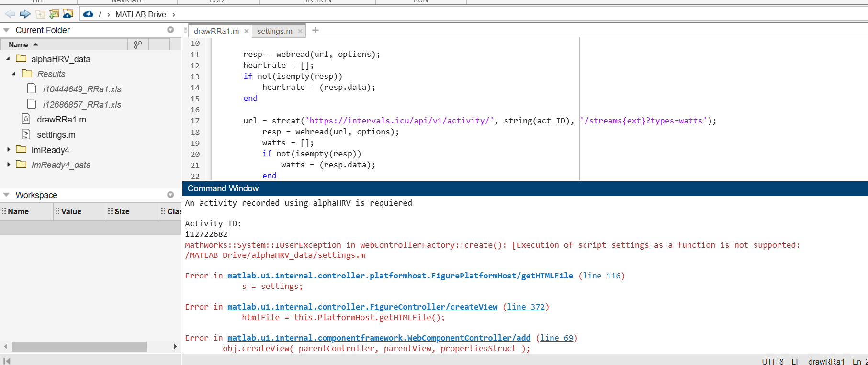
Task: Click Workspace scrollbar left arrow
Action: 6,346
